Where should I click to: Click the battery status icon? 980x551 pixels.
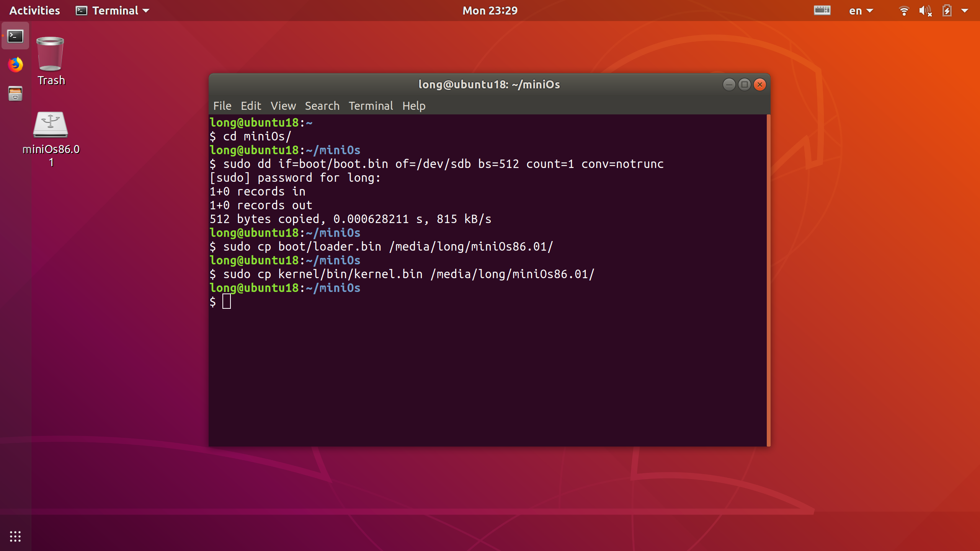pyautogui.click(x=947, y=11)
